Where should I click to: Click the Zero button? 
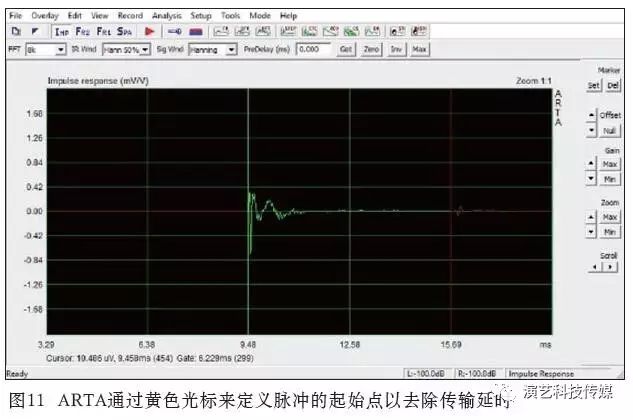pos(371,49)
